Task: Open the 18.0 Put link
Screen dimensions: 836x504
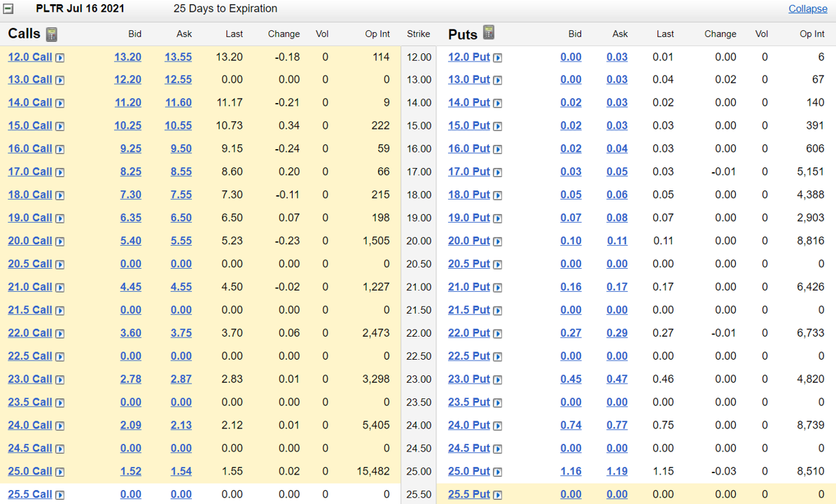Action: 468,195
